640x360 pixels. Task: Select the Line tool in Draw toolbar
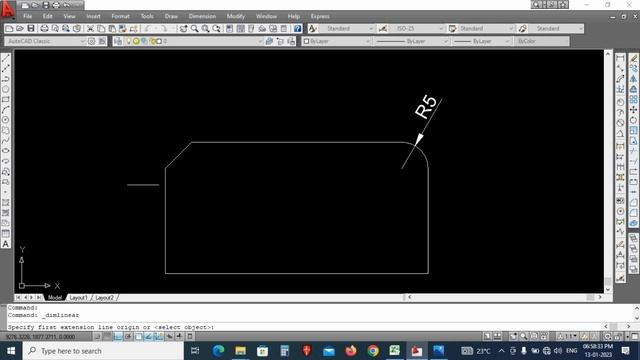[6, 58]
